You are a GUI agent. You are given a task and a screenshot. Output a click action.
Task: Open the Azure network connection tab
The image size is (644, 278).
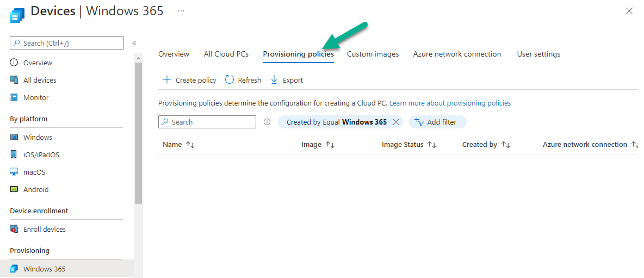pyautogui.click(x=457, y=54)
